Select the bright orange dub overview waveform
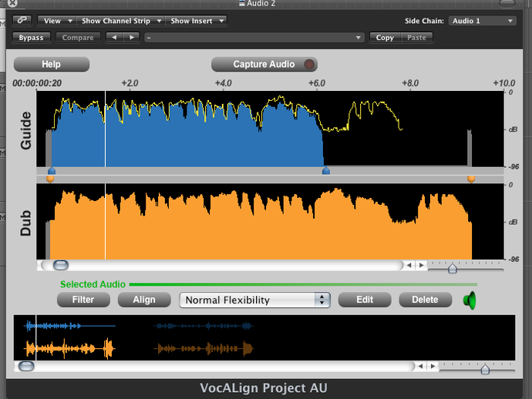532x399 pixels. 69,348
